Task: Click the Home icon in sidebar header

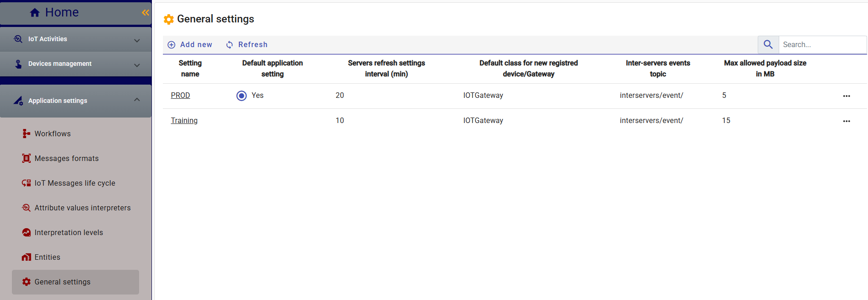Action: pos(35,13)
